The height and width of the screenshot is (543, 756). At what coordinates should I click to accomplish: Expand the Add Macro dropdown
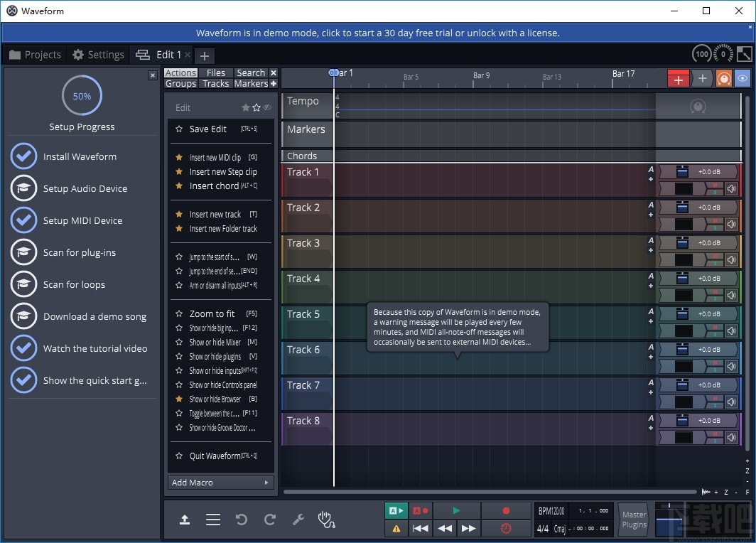tap(220, 483)
